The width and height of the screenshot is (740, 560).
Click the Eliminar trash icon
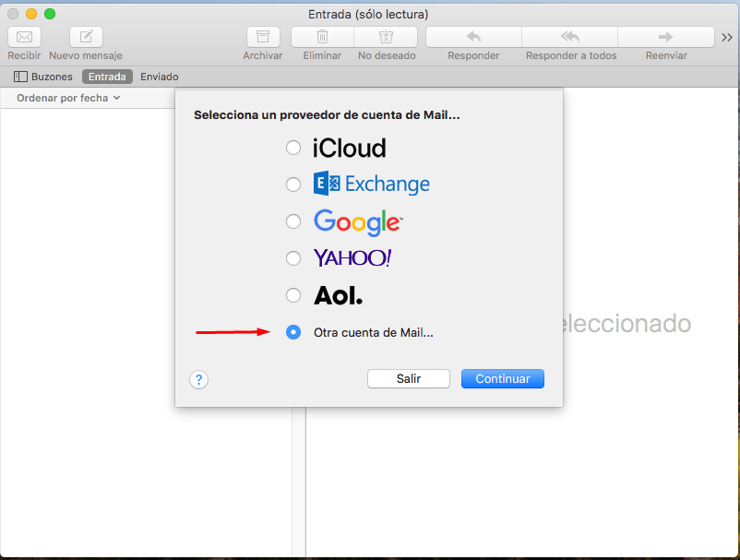tap(322, 37)
